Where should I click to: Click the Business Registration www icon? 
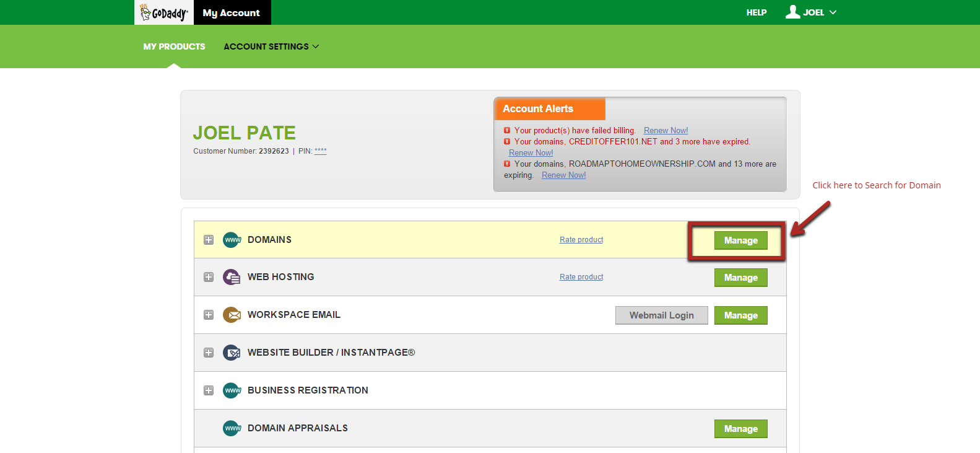[232, 390]
